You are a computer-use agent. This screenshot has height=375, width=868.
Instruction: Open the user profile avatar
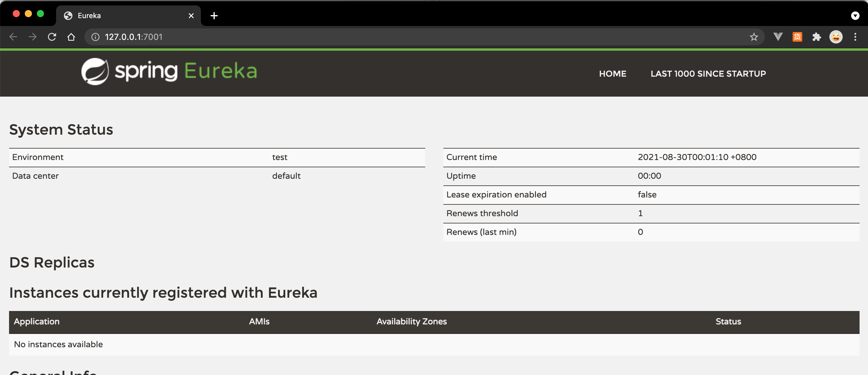(836, 37)
